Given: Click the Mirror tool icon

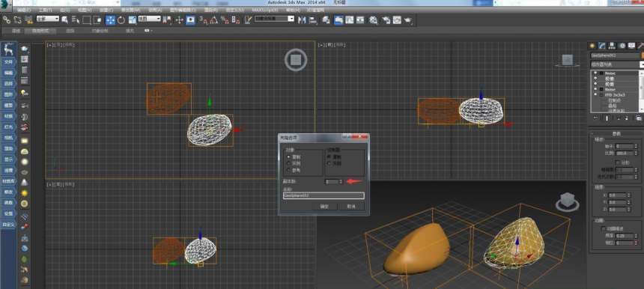Looking at the screenshot, I should (303, 19).
